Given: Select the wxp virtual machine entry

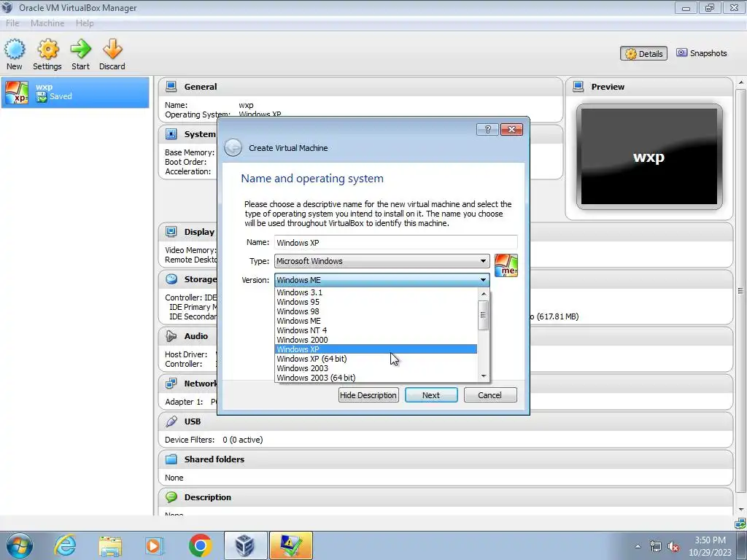Looking at the screenshot, I should (x=75, y=92).
